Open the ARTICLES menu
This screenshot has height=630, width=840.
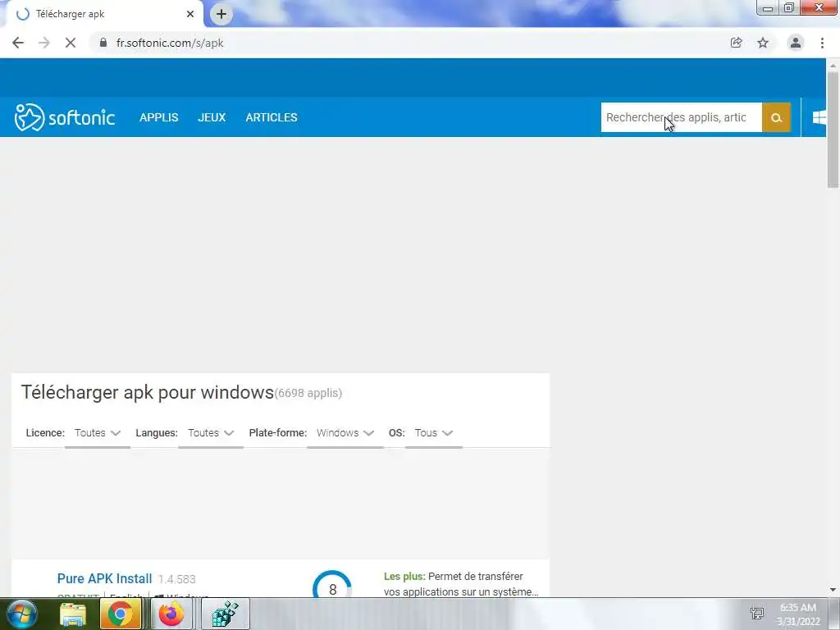coord(271,117)
